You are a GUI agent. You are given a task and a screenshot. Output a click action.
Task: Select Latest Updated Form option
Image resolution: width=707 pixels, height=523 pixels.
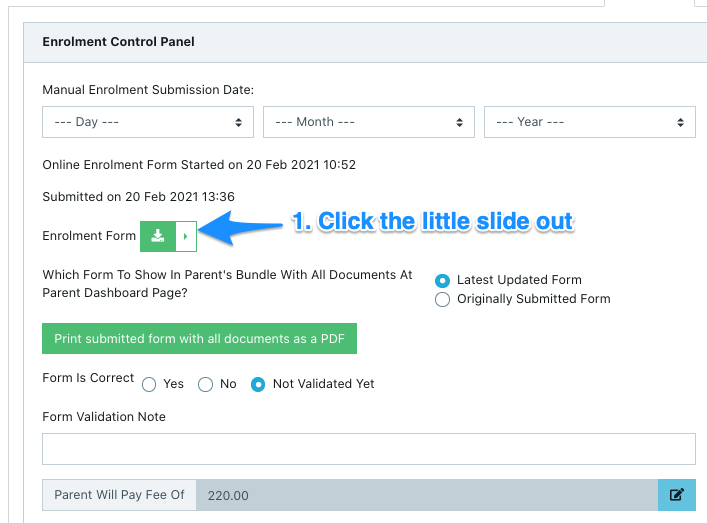pyautogui.click(x=443, y=280)
